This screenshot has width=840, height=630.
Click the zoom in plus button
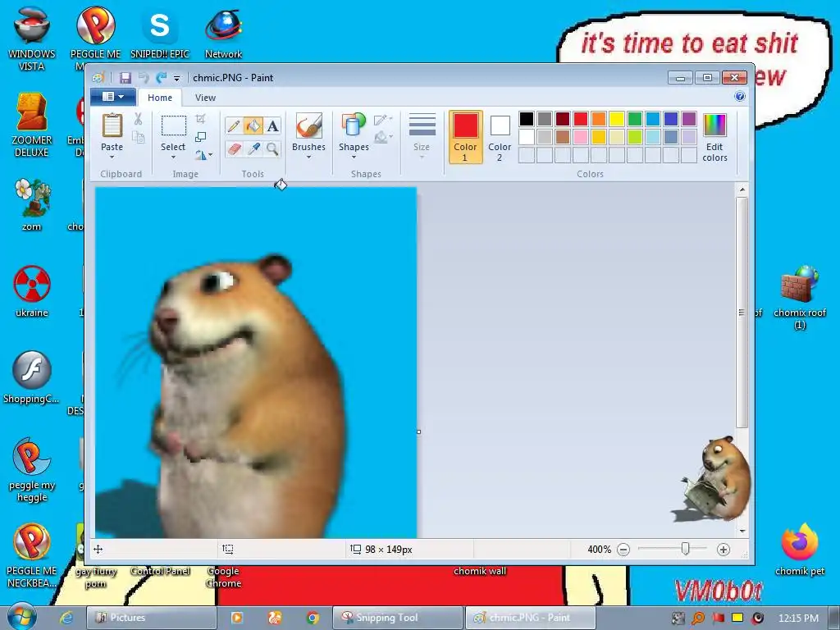[724, 550]
